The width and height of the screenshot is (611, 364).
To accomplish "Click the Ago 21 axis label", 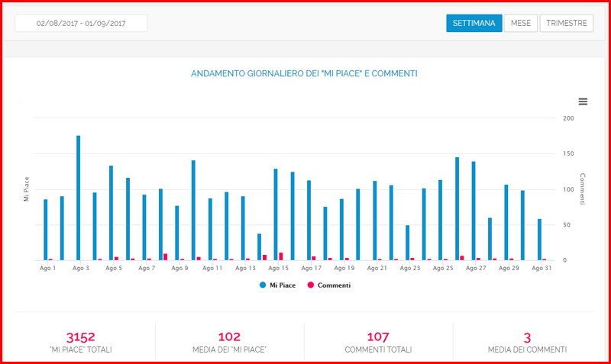I will (377, 269).
